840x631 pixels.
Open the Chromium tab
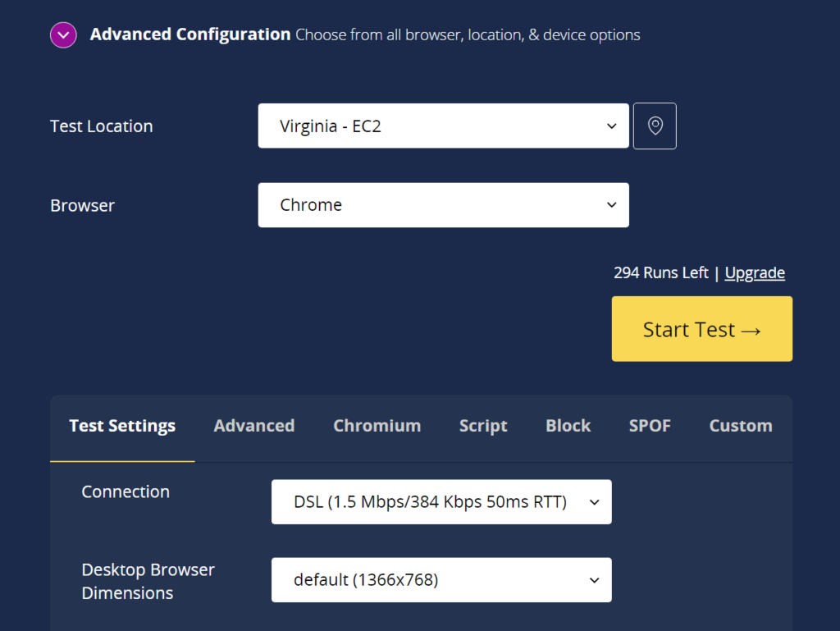[377, 426]
